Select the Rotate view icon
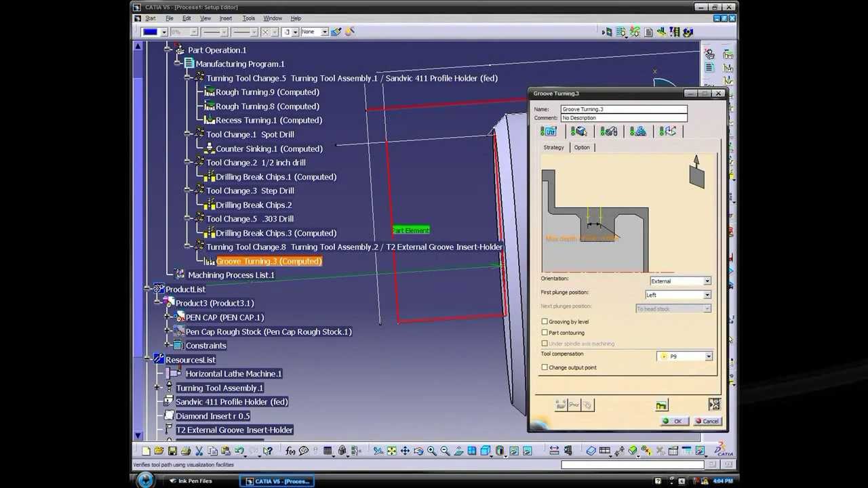 [418, 451]
